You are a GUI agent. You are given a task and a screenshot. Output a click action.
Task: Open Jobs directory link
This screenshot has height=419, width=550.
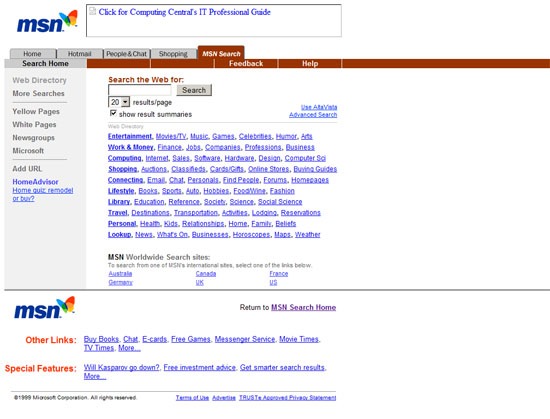(x=193, y=147)
